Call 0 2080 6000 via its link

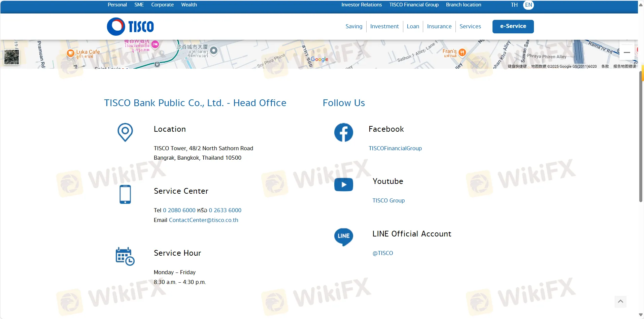point(179,210)
